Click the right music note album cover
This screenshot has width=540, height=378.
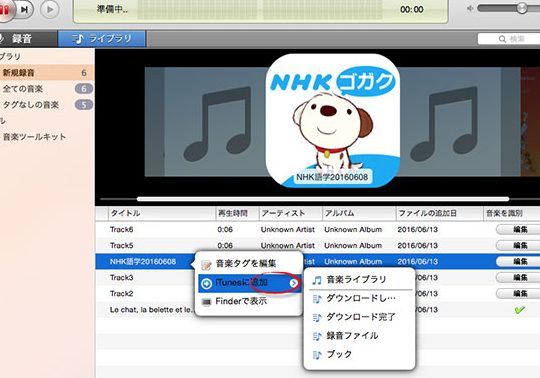451,122
